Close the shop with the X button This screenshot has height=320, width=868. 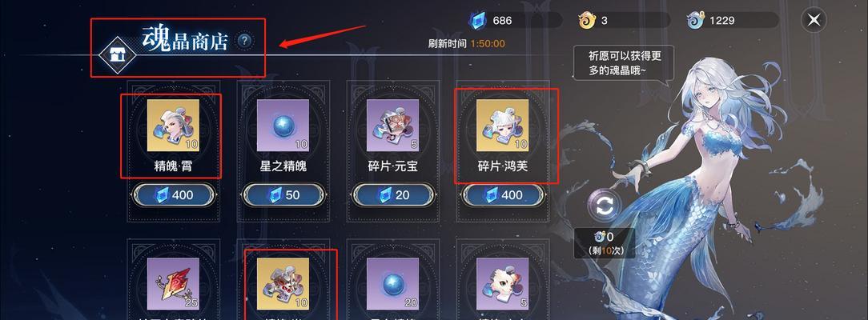(814, 21)
